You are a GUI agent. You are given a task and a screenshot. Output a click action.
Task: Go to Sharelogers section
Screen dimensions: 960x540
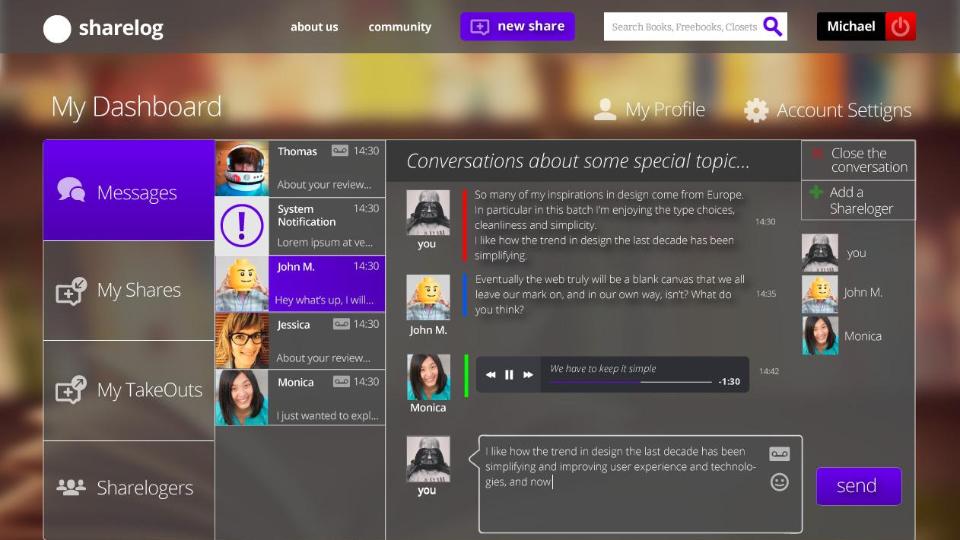(x=129, y=488)
